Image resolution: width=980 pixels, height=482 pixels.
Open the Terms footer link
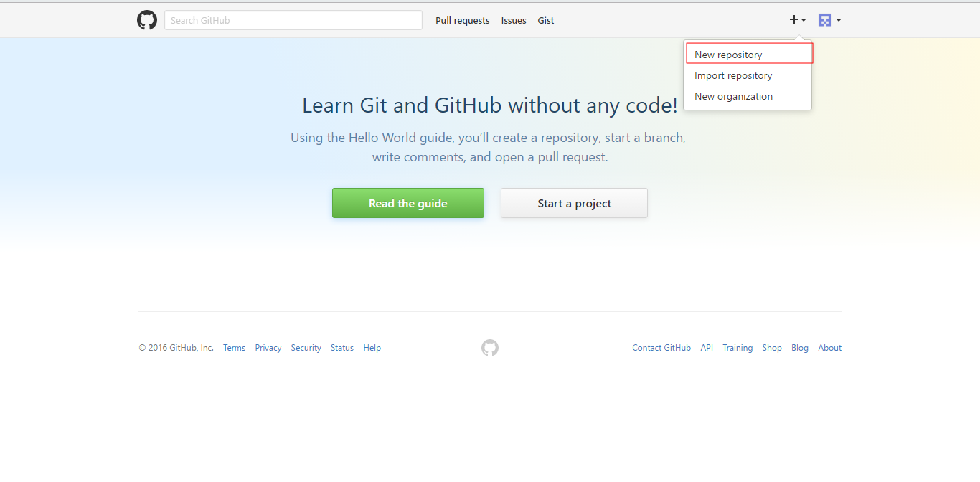(x=234, y=348)
